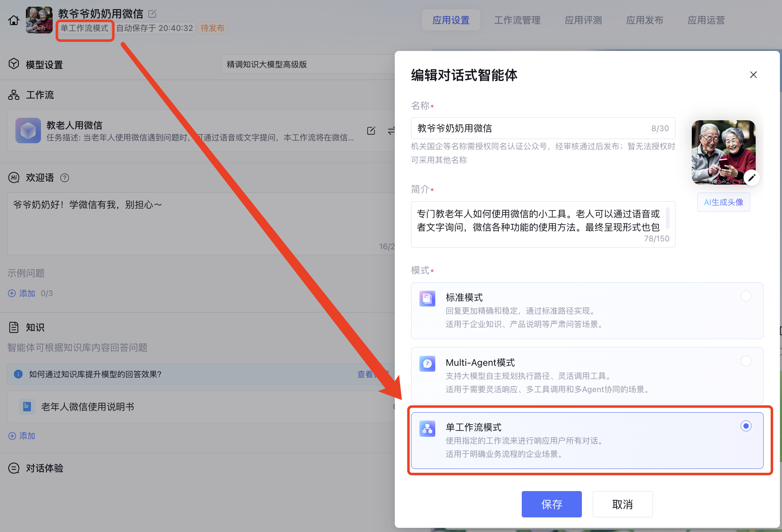Select the 单工作流模式 radio button
Image resolution: width=782 pixels, height=532 pixels.
pos(746,426)
